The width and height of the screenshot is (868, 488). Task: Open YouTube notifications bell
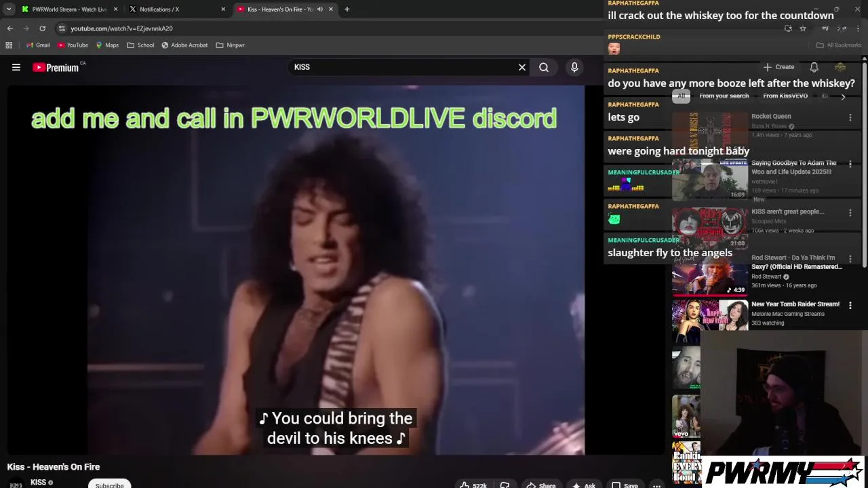click(814, 67)
